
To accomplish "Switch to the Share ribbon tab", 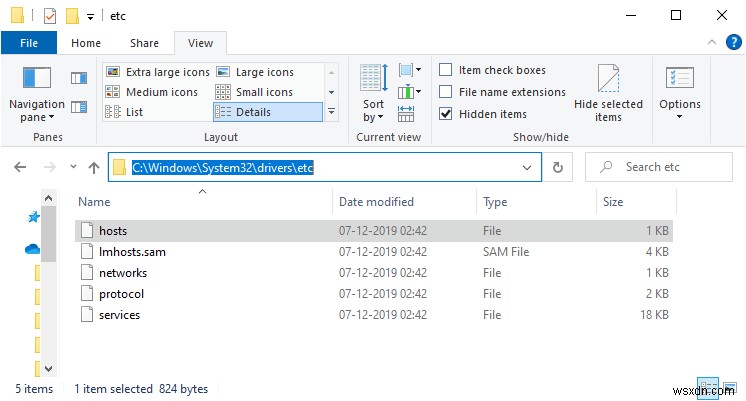I will click(x=144, y=43).
